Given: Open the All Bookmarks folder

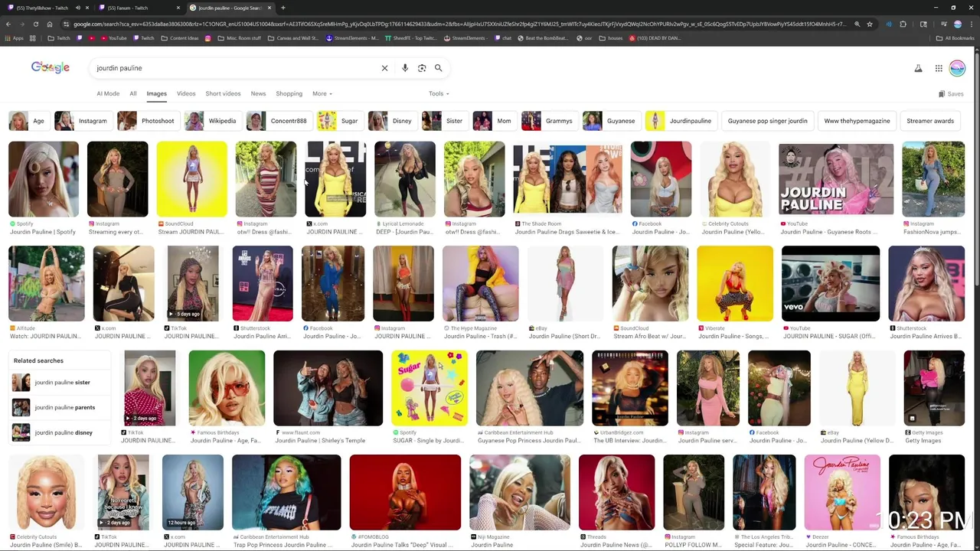Looking at the screenshot, I should point(955,38).
